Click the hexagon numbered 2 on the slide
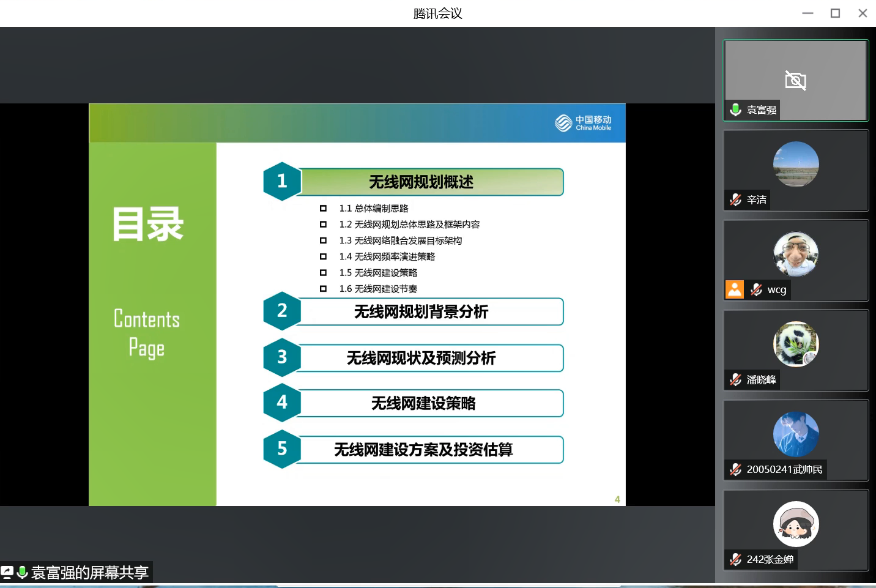The height and width of the screenshot is (588, 876). (x=281, y=311)
